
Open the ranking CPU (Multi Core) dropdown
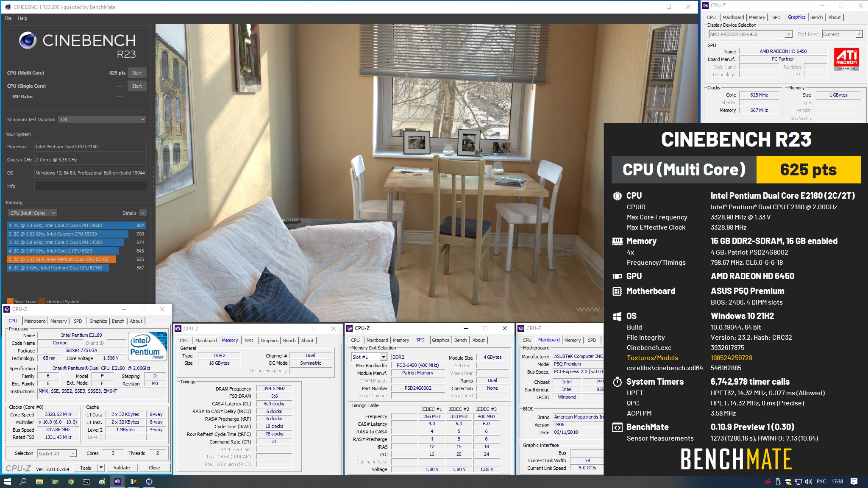coord(32,213)
